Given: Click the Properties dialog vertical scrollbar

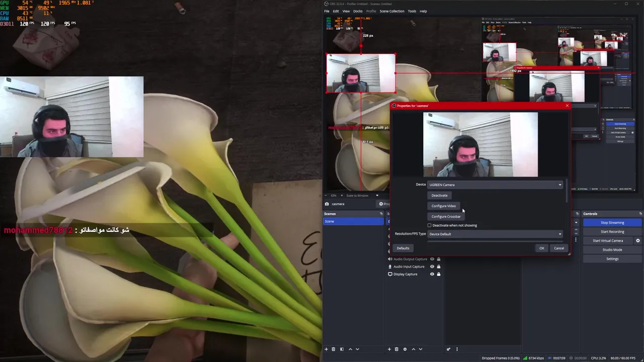Looking at the screenshot, I should click(567, 192).
